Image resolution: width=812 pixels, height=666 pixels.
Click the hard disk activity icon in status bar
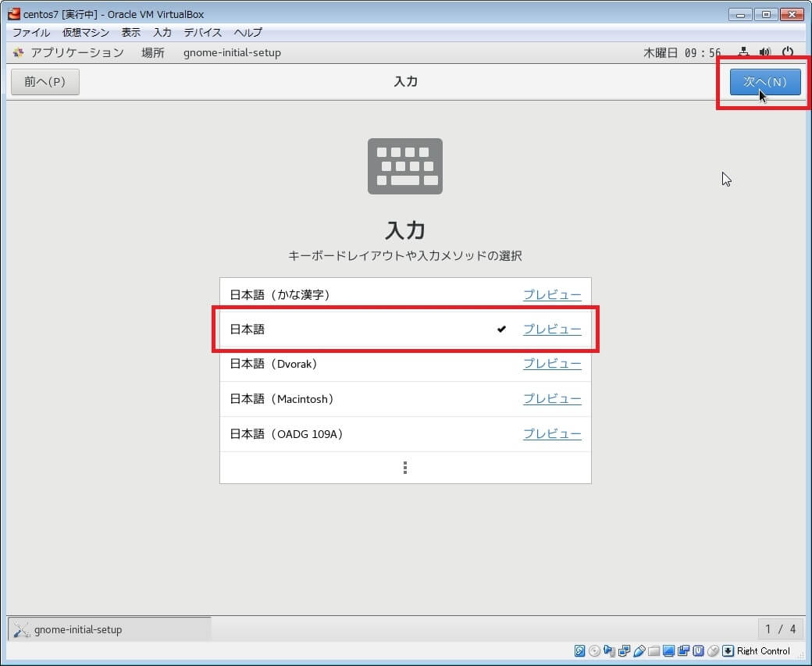(580, 651)
